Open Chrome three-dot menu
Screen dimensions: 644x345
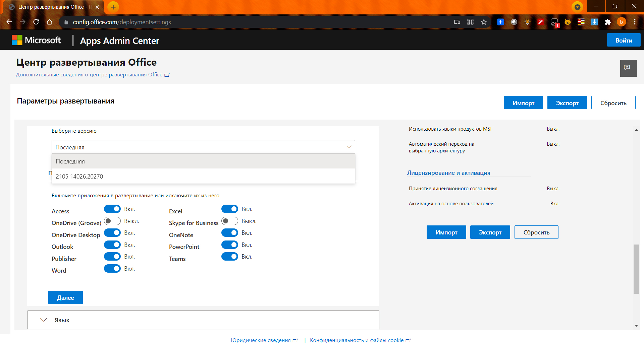[x=635, y=22]
